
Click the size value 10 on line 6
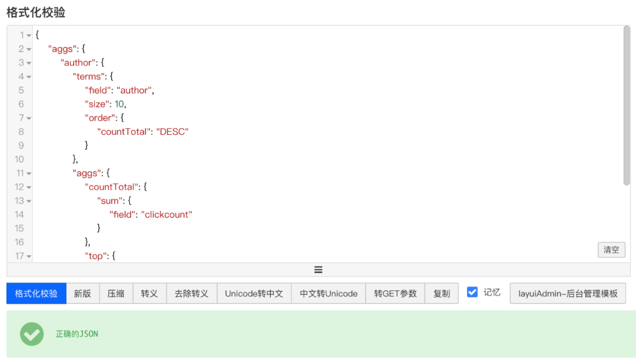(x=119, y=104)
